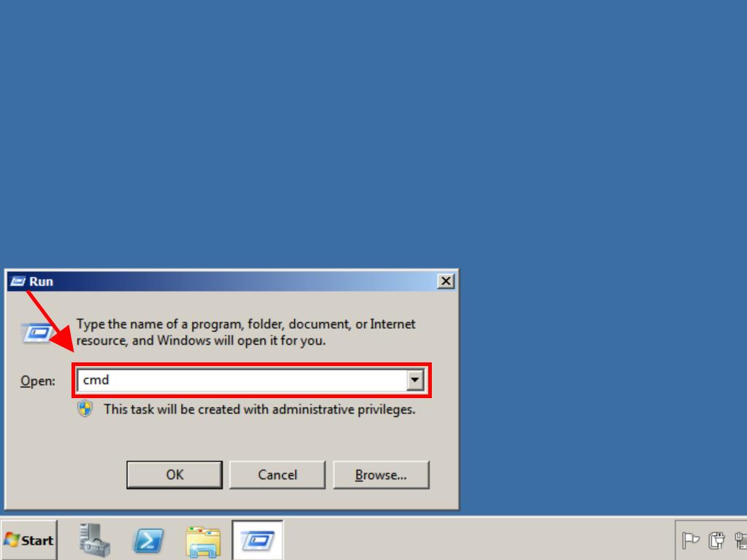This screenshot has height=560, width=747.
Task: Dismiss the dialog with Cancel
Action: [x=277, y=475]
